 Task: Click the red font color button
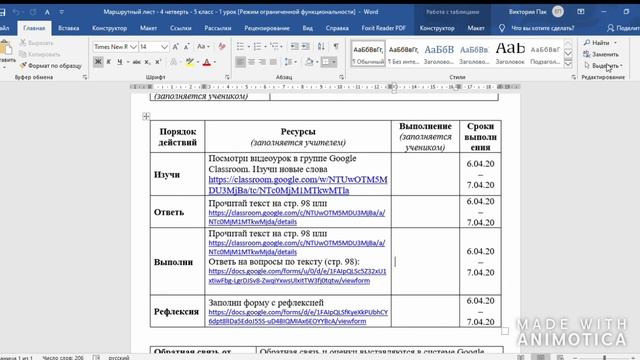point(207,62)
